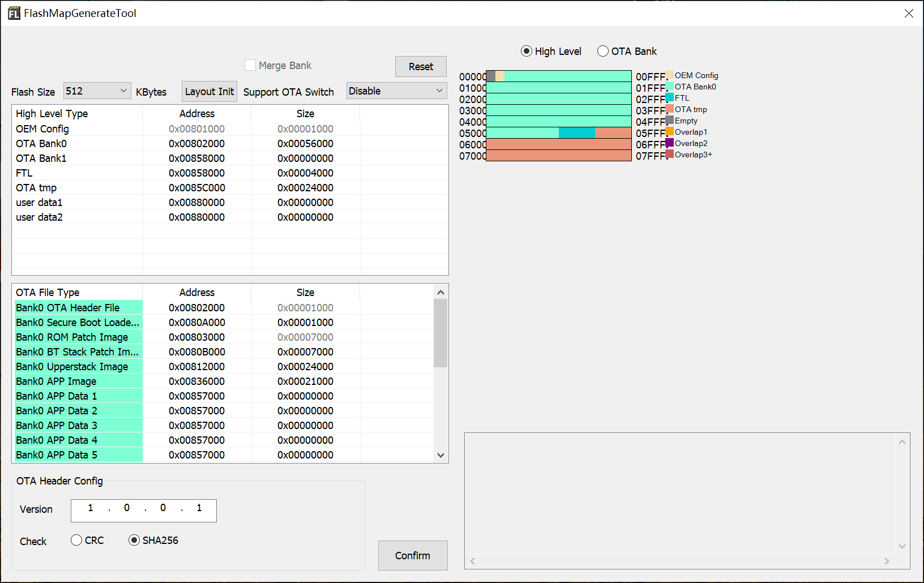Click the Layout Init button

[x=209, y=91]
